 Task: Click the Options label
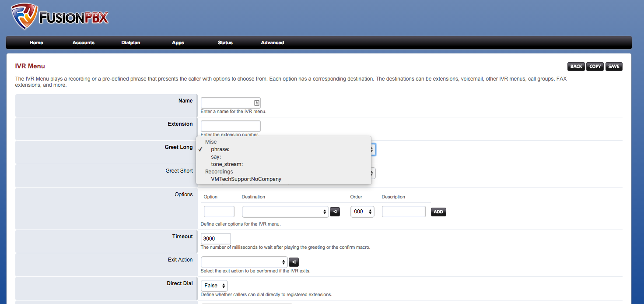coord(184,194)
